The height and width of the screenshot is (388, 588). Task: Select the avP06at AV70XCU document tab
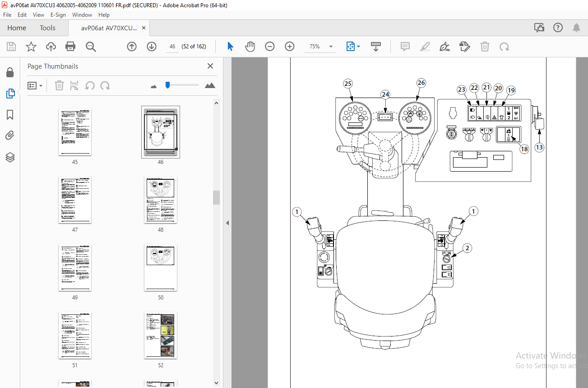pyautogui.click(x=109, y=28)
